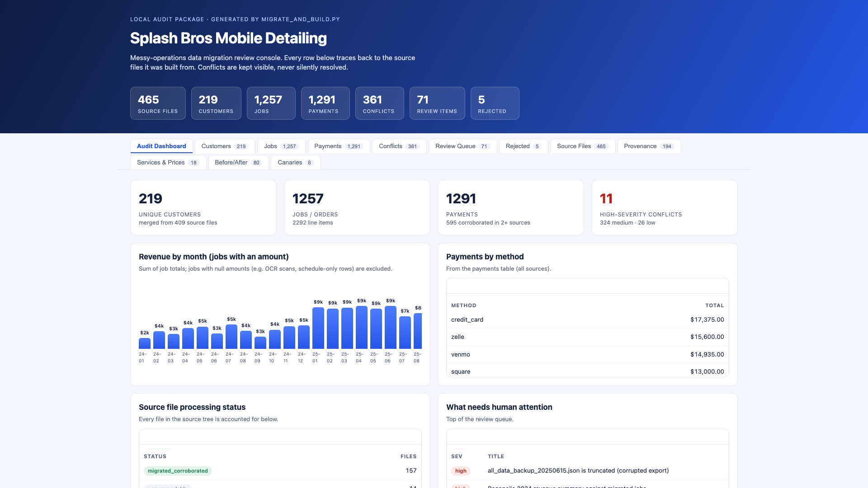Click the SEV column header
This screenshot has height=488, width=868.
pos(457,456)
